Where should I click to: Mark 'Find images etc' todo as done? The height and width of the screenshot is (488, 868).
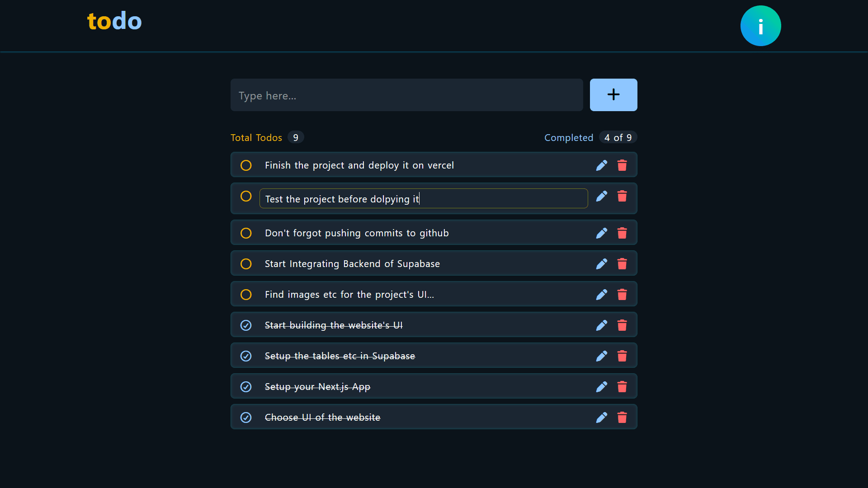click(246, 295)
